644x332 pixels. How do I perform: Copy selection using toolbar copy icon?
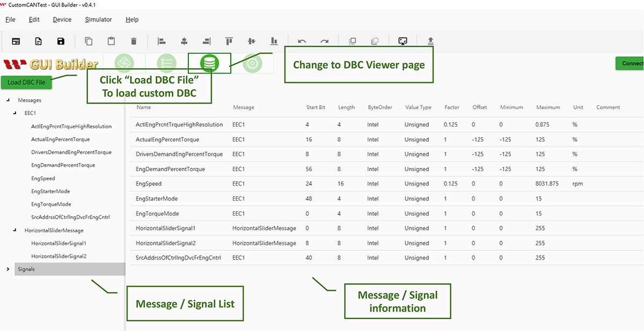pos(89,41)
